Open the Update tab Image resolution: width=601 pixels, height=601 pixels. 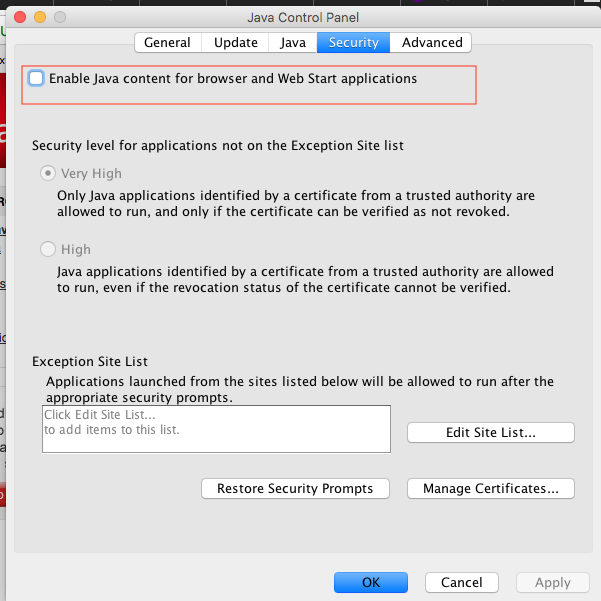point(235,43)
